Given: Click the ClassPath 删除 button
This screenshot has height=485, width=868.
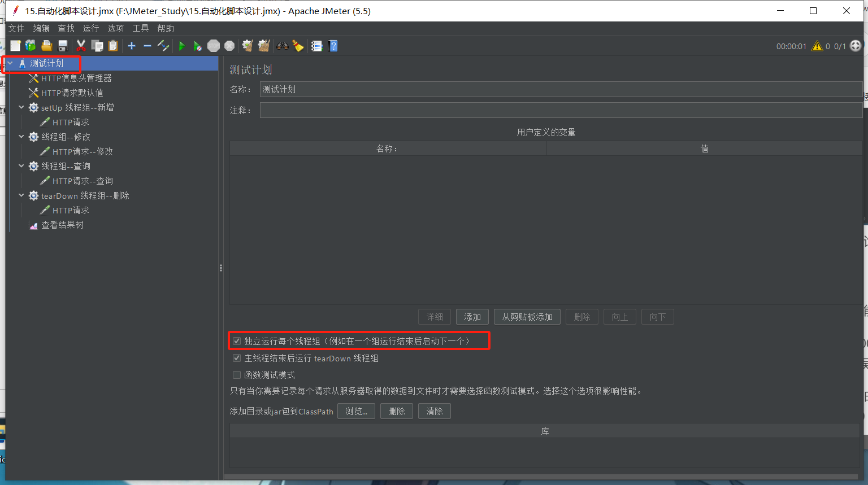Looking at the screenshot, I should [x=397, y=411].
